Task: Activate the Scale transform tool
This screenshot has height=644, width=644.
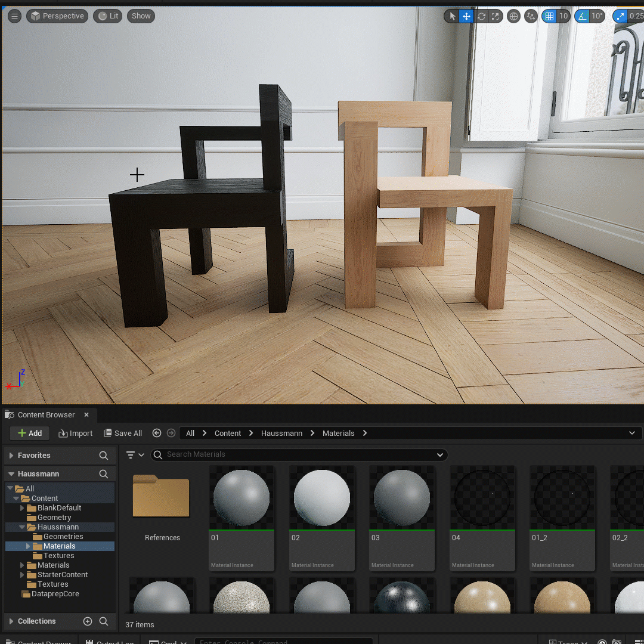Action: tap(496, 16)
